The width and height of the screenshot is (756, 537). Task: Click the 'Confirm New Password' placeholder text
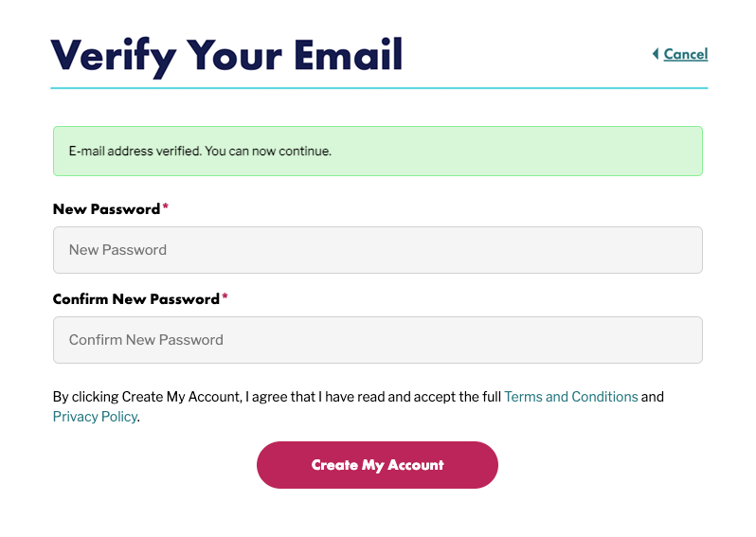146,340
